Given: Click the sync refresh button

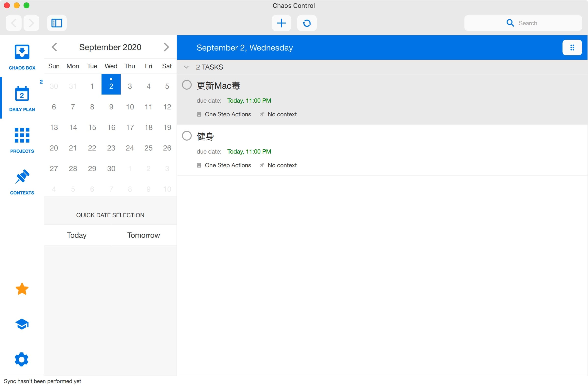Looking at the screenshot, I should (307, 23).
